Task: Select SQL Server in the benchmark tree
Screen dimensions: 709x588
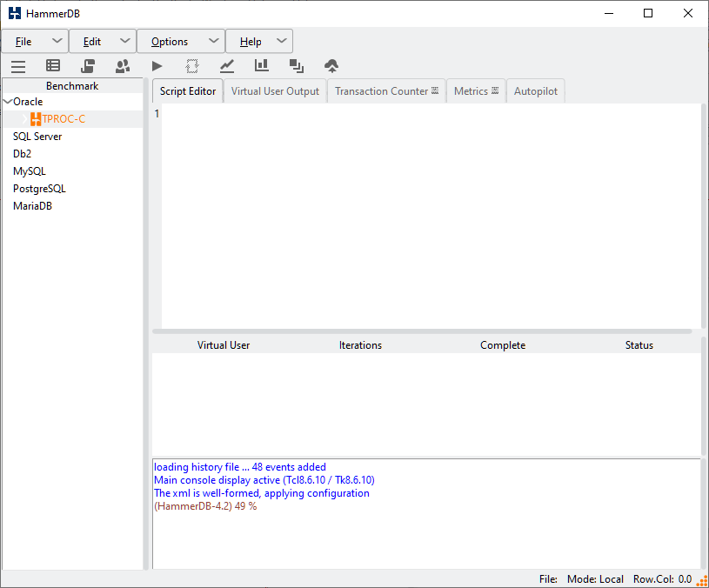Action: [37, 137]
